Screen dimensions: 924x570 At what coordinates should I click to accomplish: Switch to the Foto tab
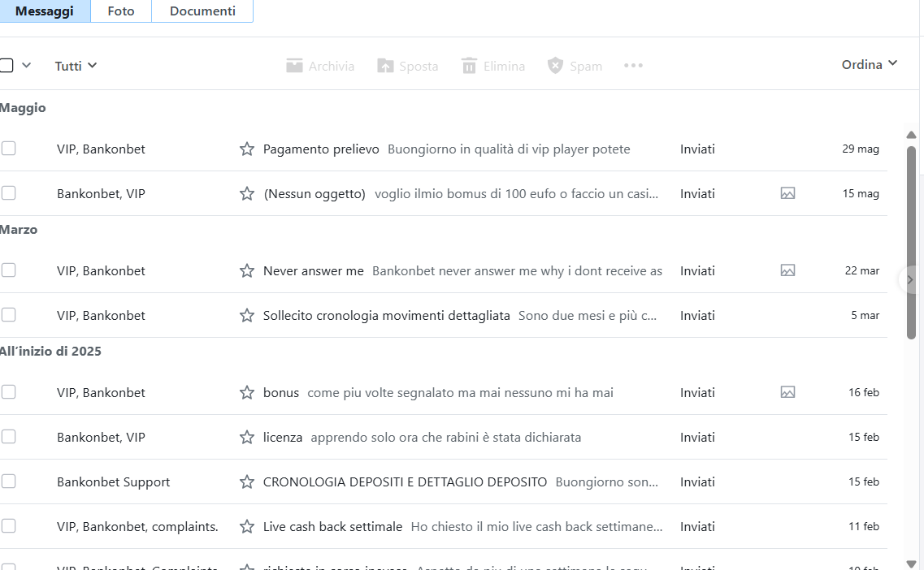coord(121,11)
